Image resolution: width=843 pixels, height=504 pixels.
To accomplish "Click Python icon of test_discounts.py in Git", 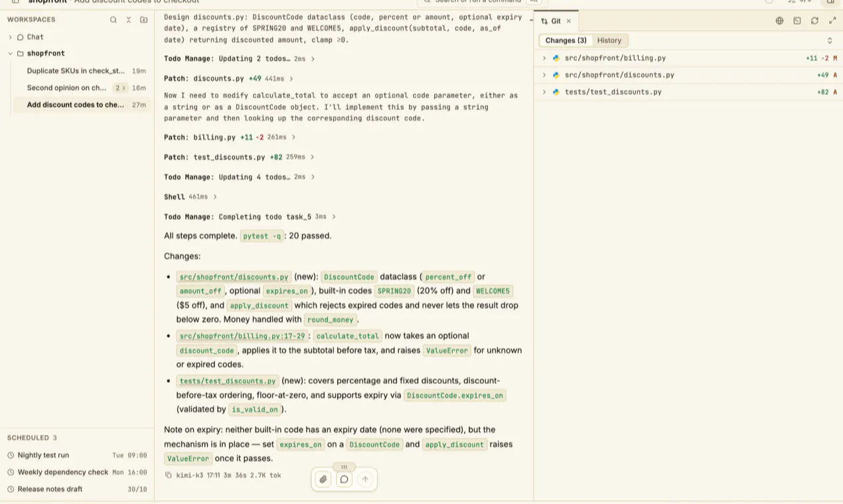I will 556,92.
